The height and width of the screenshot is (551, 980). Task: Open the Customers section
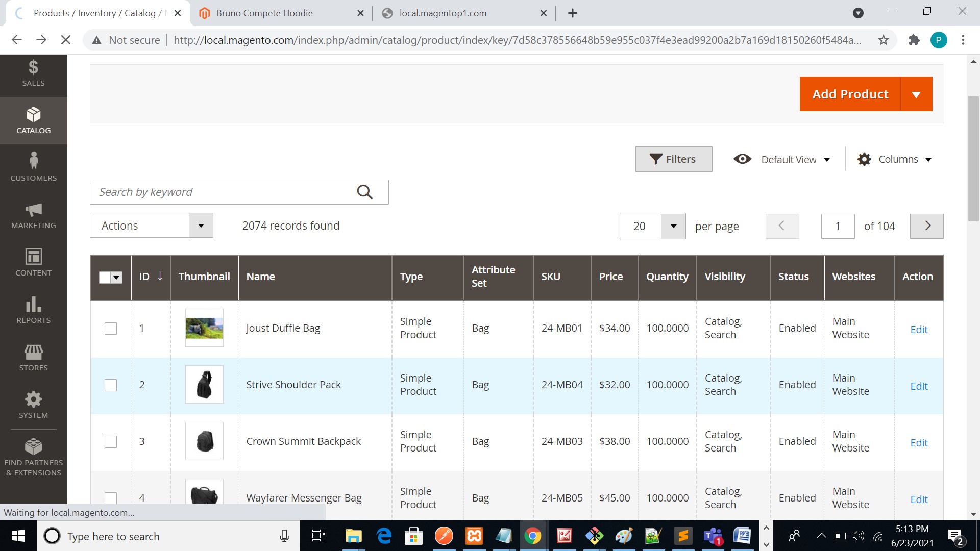pos(33,167)
